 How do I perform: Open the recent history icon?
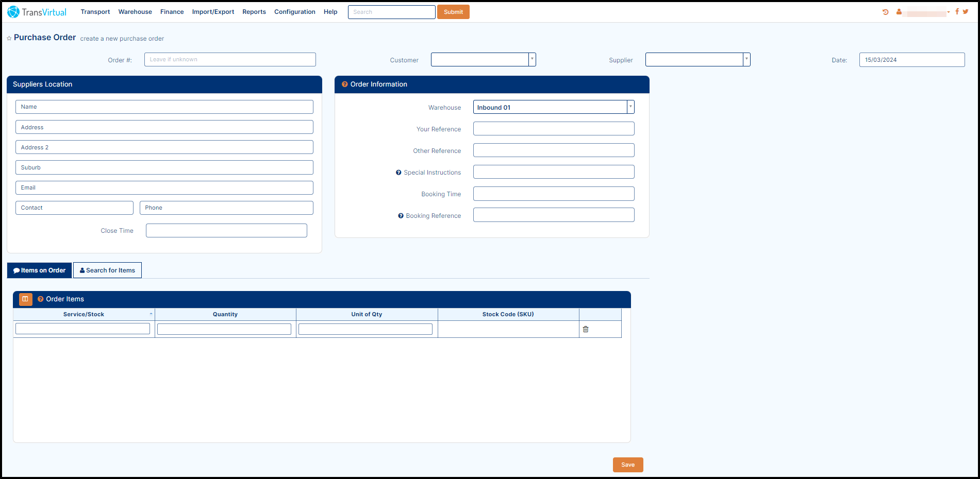pos(886,12)
